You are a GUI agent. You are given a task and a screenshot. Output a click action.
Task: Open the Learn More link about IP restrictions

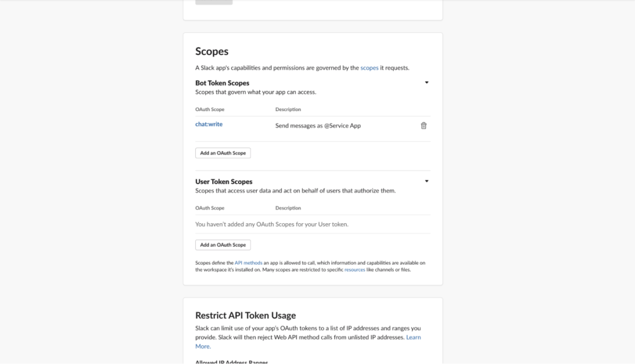tap(413, 337)
